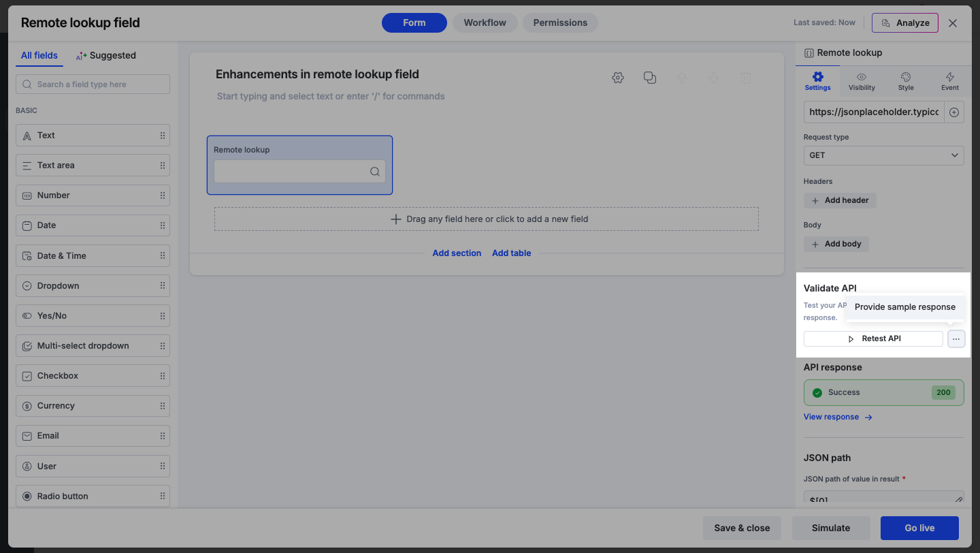Image resolution: width=980 pixels, height=553 pixels.
Task: Close the form editor with the X
Action: [x=953, y=23]
